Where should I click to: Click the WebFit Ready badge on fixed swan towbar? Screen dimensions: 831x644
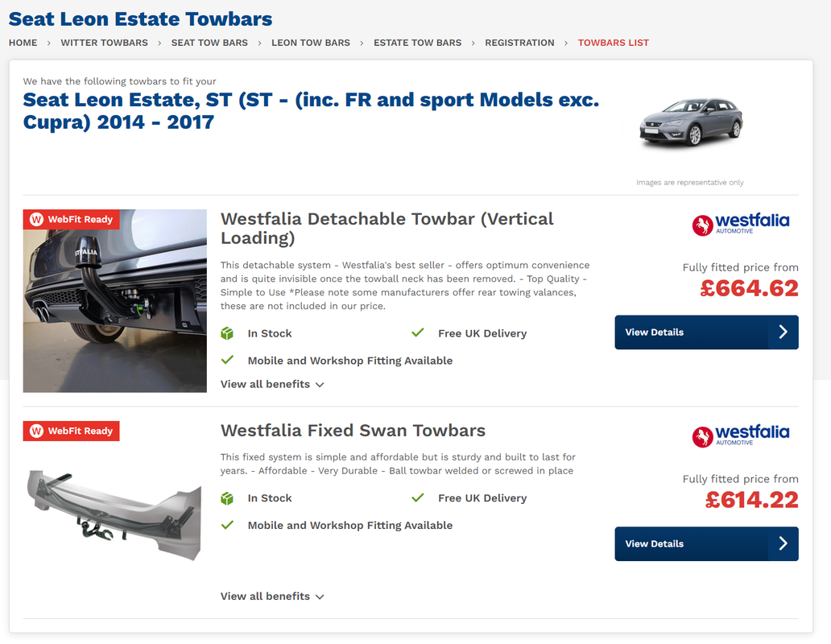point(71,431)
